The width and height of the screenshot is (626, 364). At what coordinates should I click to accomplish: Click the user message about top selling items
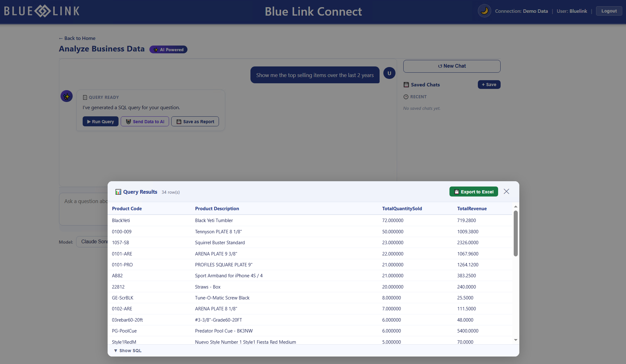pyautogui.click(x=315, y=75)
